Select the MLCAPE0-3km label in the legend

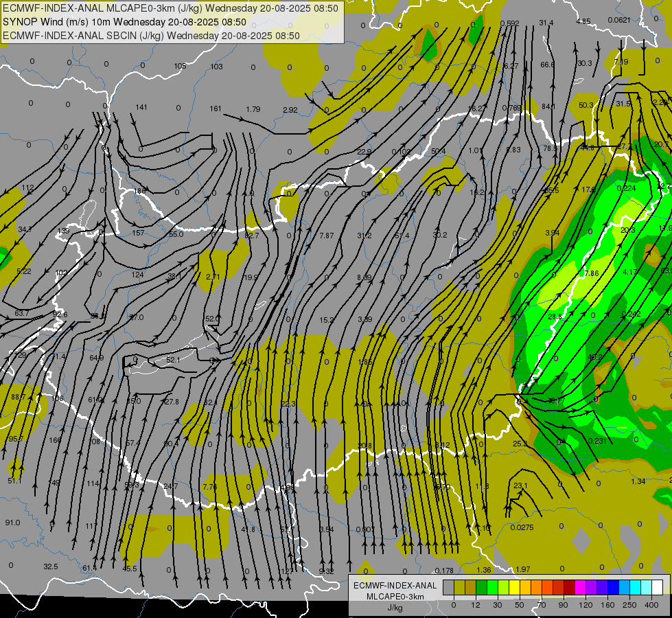click(x=395, y=597)
